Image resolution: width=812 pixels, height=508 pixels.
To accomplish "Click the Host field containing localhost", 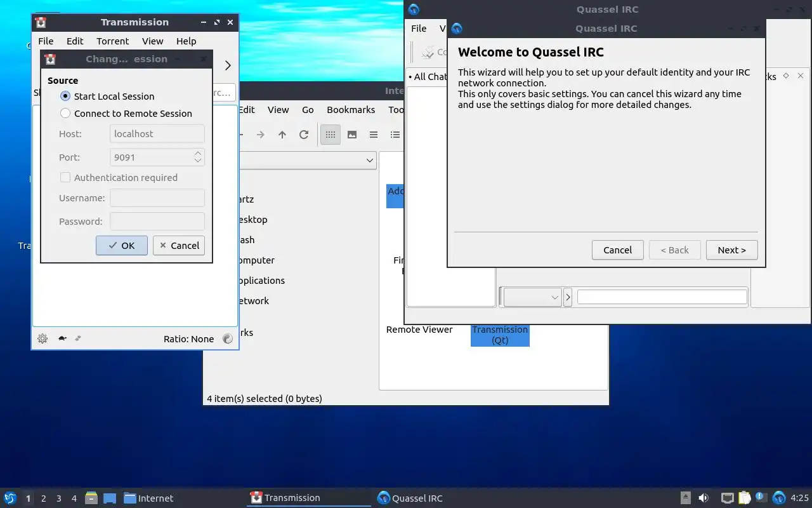I will [x=157, y=134].
